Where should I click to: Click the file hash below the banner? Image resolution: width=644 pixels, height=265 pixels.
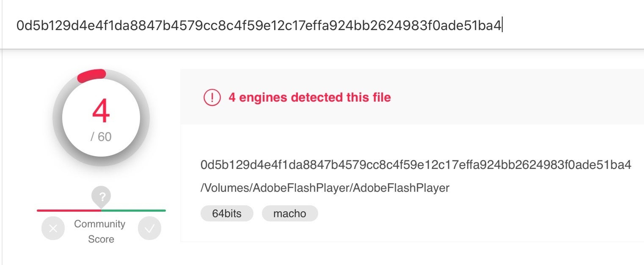[x=416, y=165]
